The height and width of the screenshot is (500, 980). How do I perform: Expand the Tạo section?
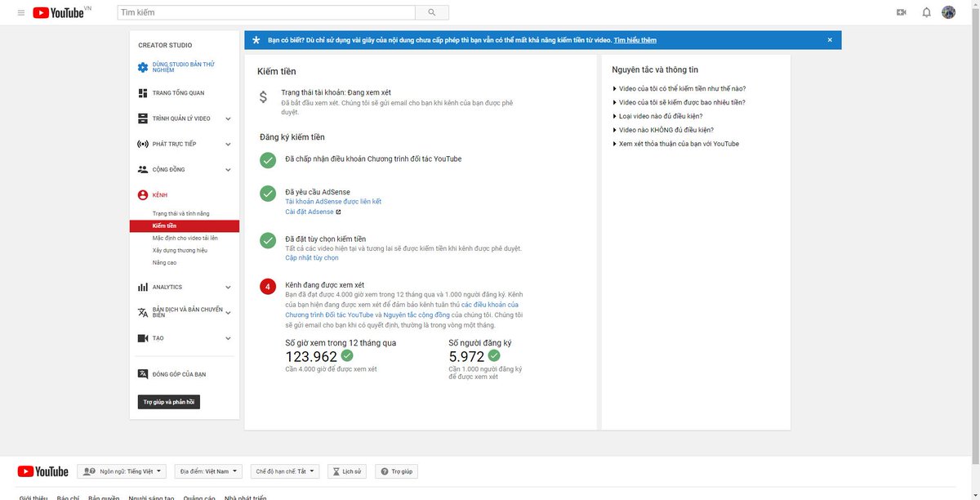pyautogui.click(x=228, y=338)
